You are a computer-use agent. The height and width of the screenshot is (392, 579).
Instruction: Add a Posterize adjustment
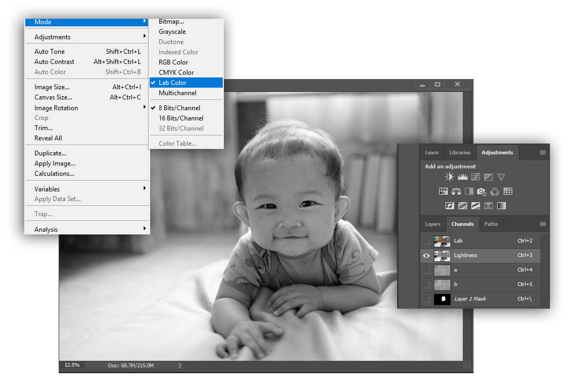pos(463,205)
